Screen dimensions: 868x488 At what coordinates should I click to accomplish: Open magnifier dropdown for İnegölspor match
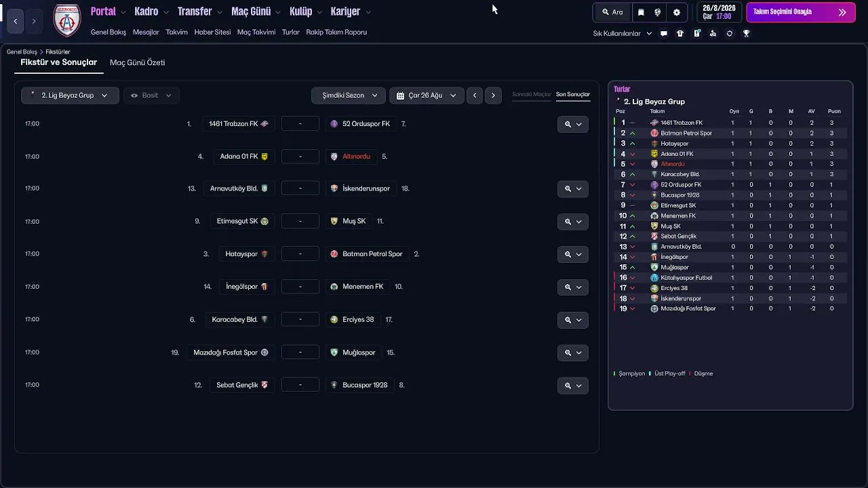click(x=573, y=287)
